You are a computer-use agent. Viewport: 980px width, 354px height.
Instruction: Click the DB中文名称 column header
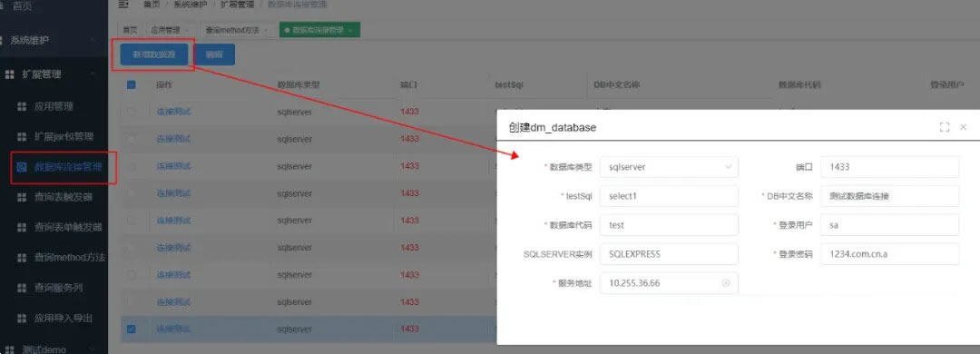[617, 84]
